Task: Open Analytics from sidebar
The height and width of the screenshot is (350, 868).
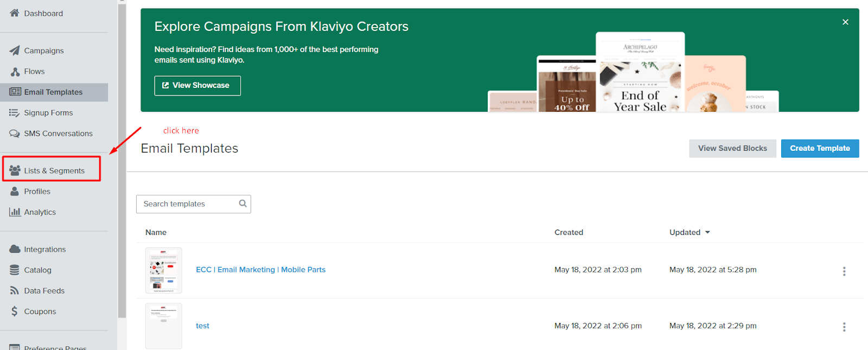Action: point(40,212)
